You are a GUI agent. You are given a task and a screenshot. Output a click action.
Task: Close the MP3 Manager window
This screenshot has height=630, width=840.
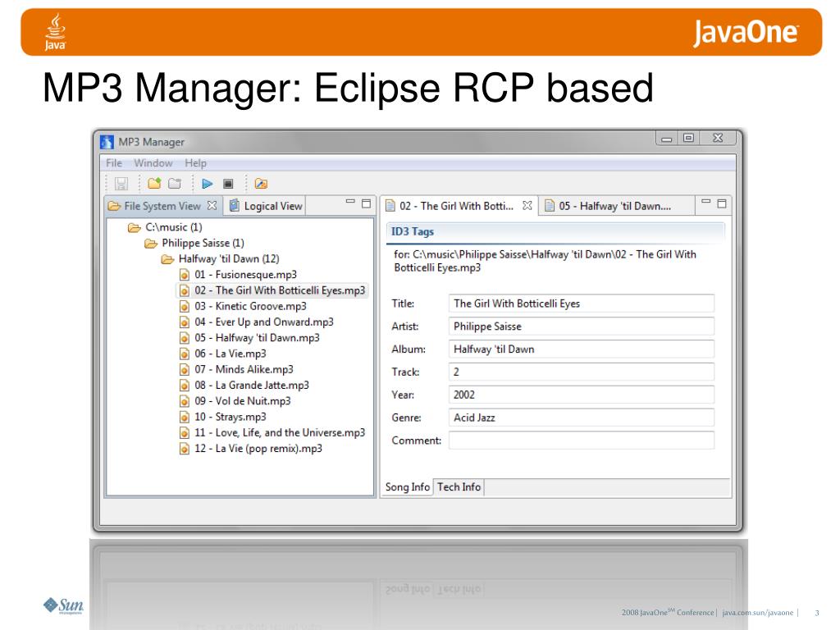tap(718, 138)
